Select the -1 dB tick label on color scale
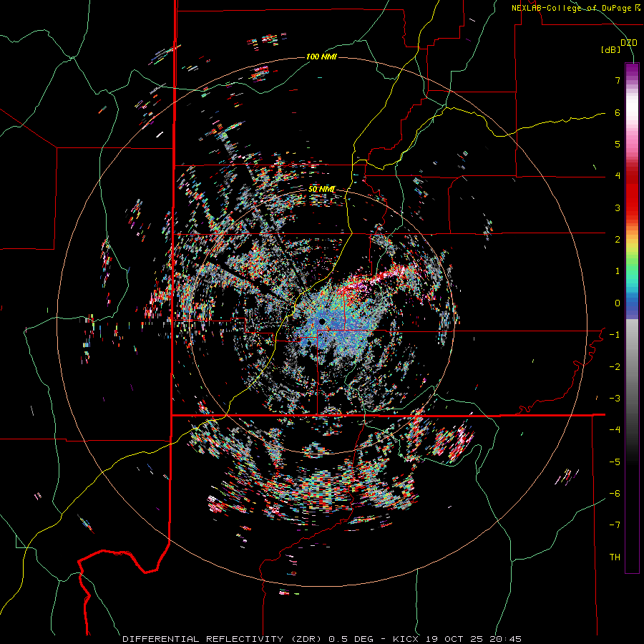Image resolution: width=644 pixels, height=644 pixels. coord(615,335)
